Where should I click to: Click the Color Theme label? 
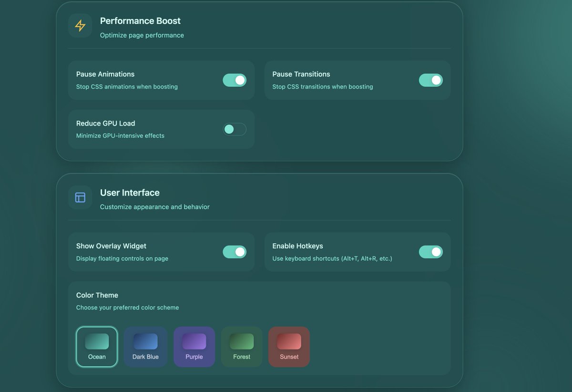[x=97, y=295]
